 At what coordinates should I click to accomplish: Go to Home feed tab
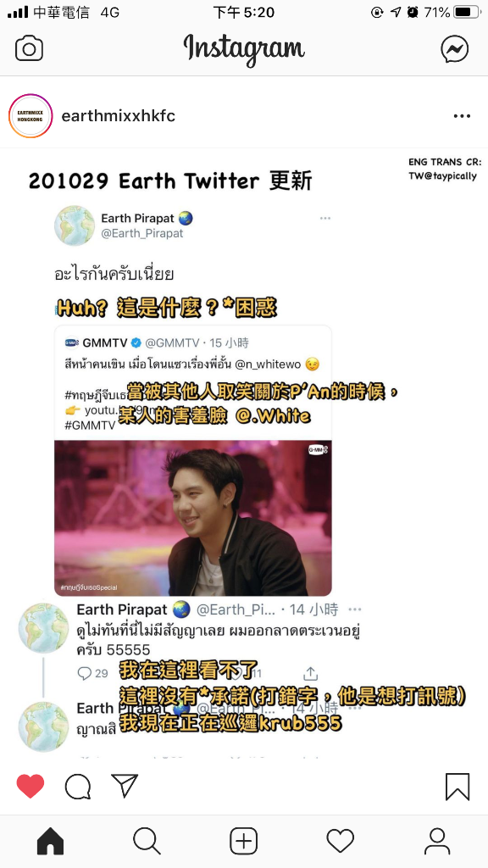(50, 842)
